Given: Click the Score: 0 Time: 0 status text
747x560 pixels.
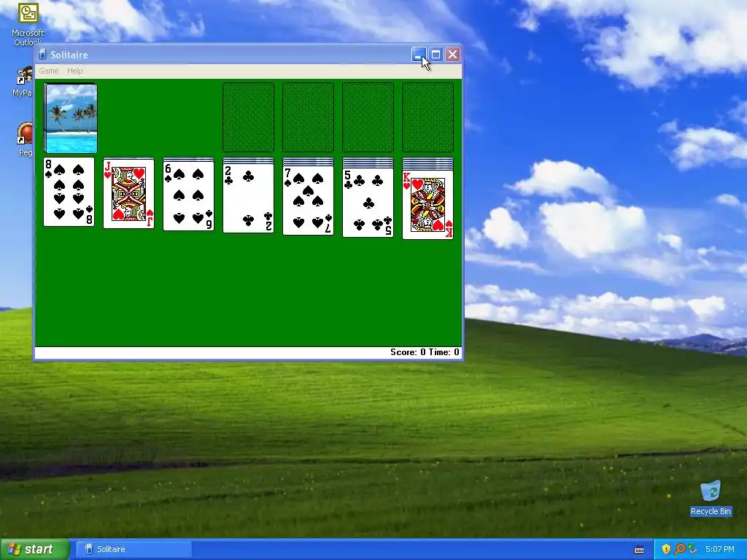Looking at the screenshot, I should point(425,352).
